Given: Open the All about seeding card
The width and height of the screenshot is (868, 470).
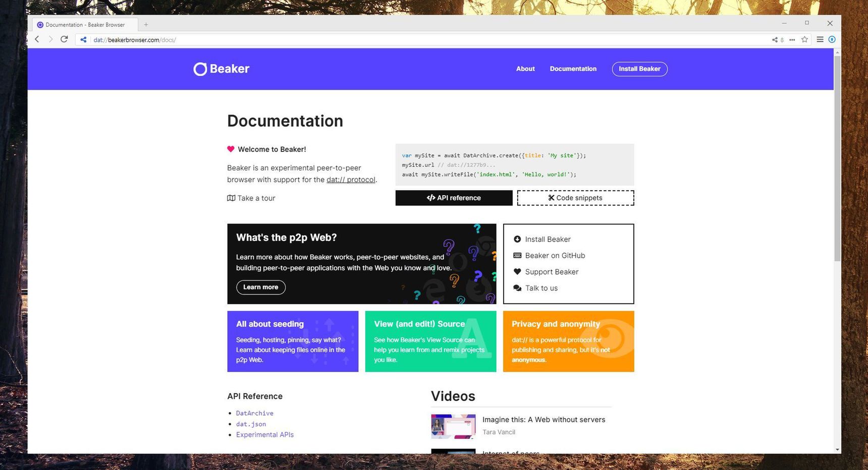Looking at the screenshot, I should tap(293, 341).
